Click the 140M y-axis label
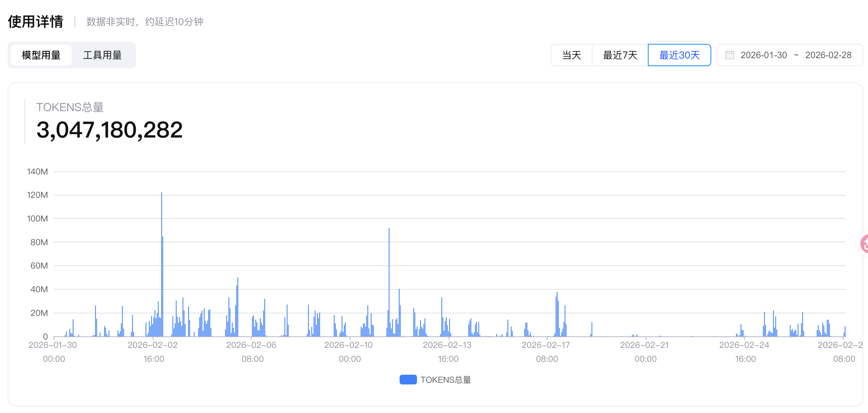Screen dimensions: 868x413 pos(38,171)
